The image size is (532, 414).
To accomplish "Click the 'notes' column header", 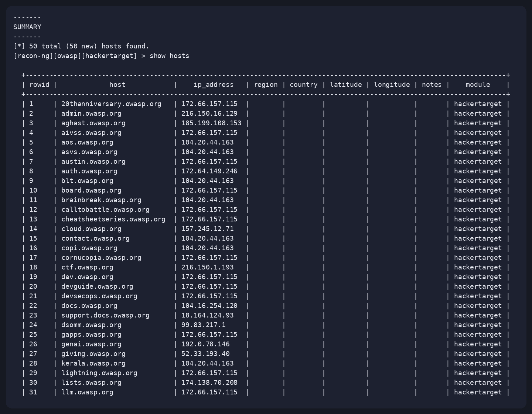I will 432,85.
